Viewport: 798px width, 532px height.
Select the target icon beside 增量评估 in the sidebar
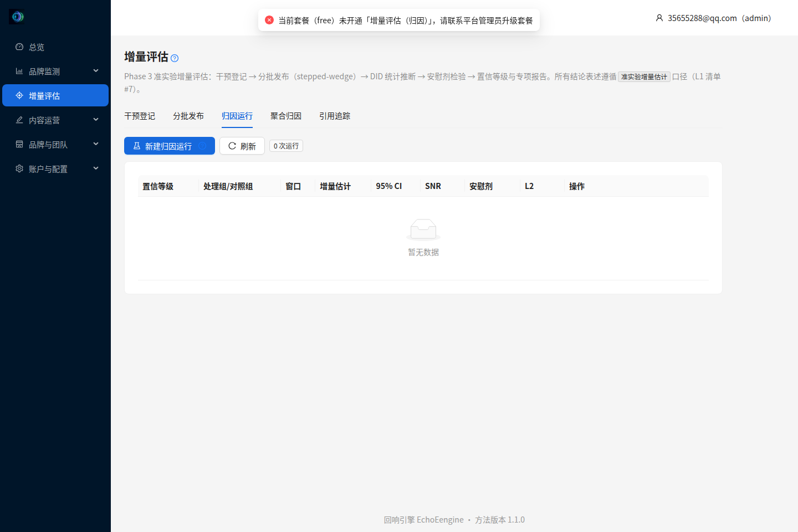19,96
